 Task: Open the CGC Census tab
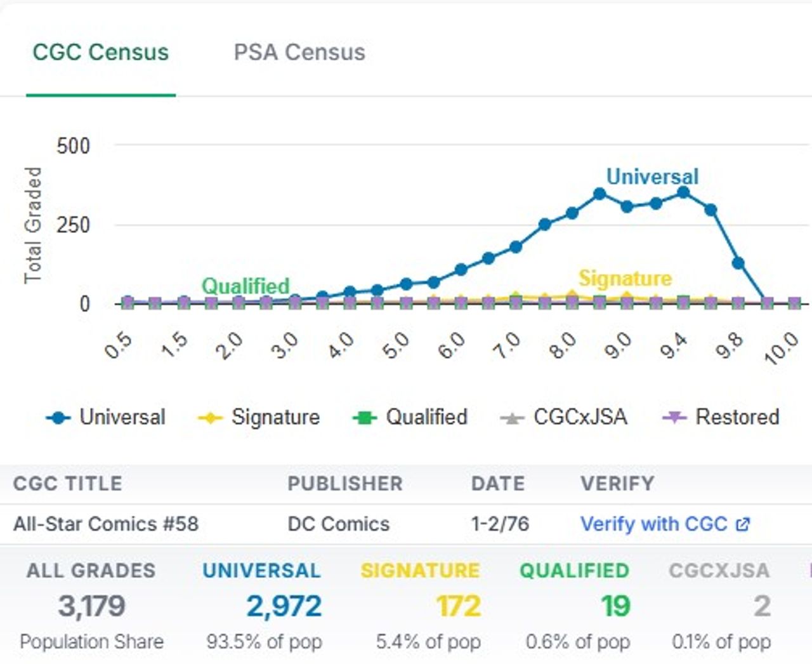(x=101, y=52)
